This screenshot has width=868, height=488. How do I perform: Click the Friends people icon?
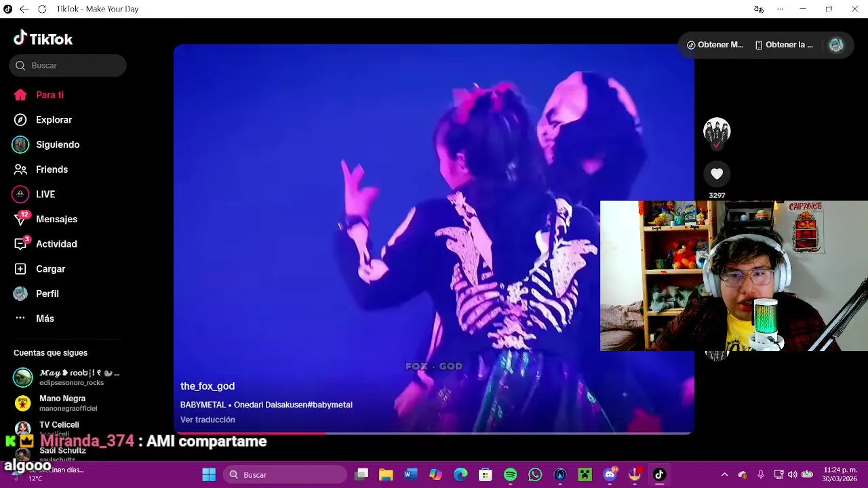coord(20,169)
